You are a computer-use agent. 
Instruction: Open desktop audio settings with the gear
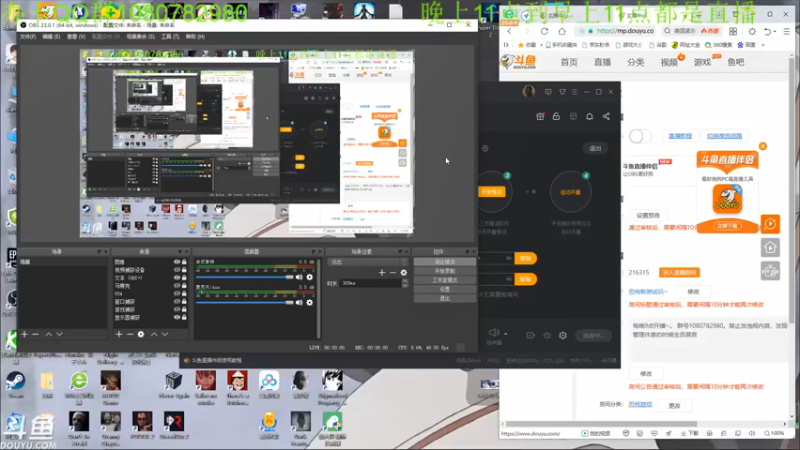coord(310,277)
